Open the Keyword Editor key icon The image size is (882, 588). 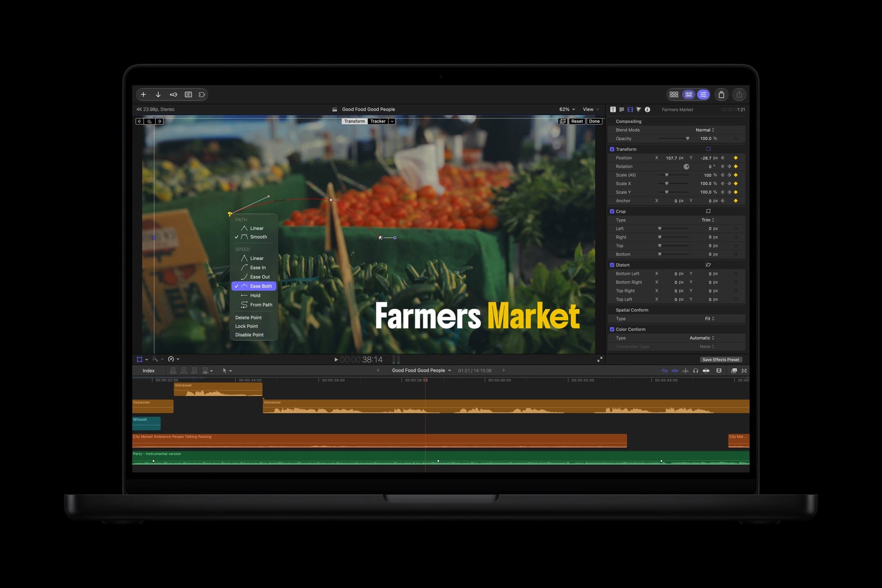click(173, 94)
